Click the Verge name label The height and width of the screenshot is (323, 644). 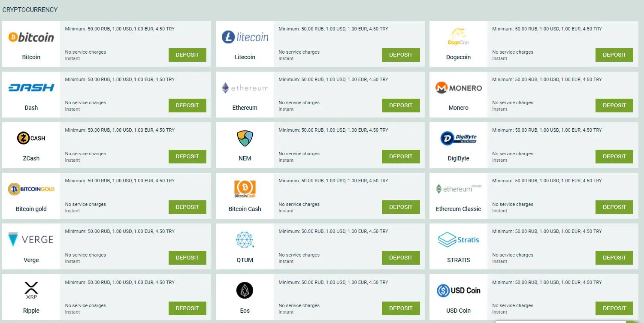pyautogui.click(x=31, y=260)
